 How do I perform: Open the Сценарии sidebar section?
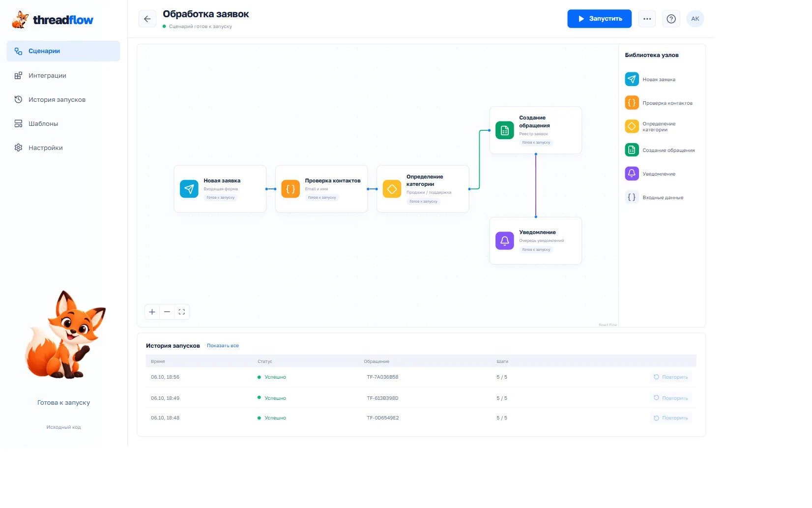pos(63,51)
